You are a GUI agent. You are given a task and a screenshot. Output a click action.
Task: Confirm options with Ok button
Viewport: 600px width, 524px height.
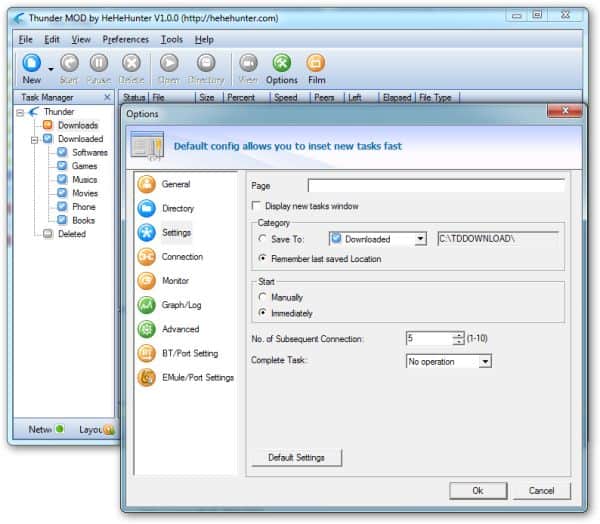[478, 491]
